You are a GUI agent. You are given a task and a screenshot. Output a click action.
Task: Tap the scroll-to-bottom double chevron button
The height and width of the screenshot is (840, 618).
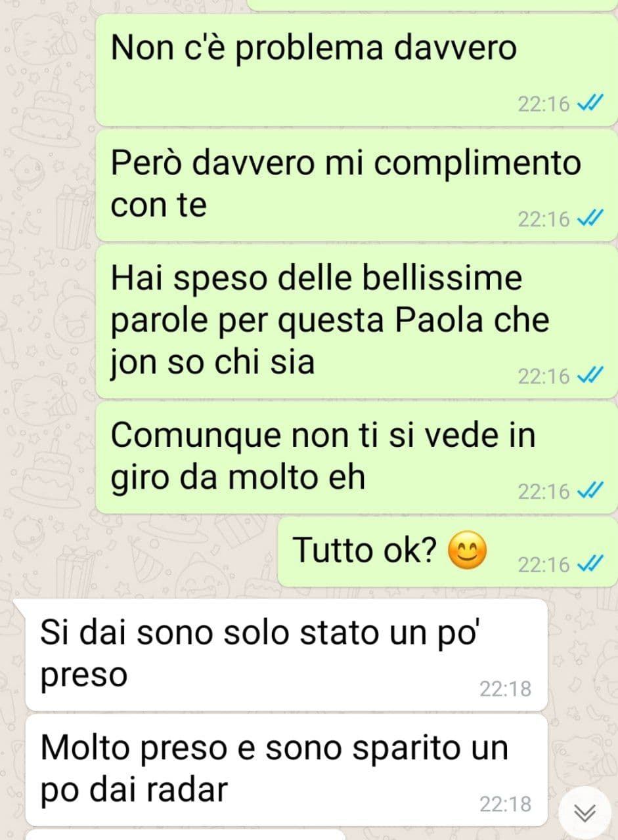584,812
